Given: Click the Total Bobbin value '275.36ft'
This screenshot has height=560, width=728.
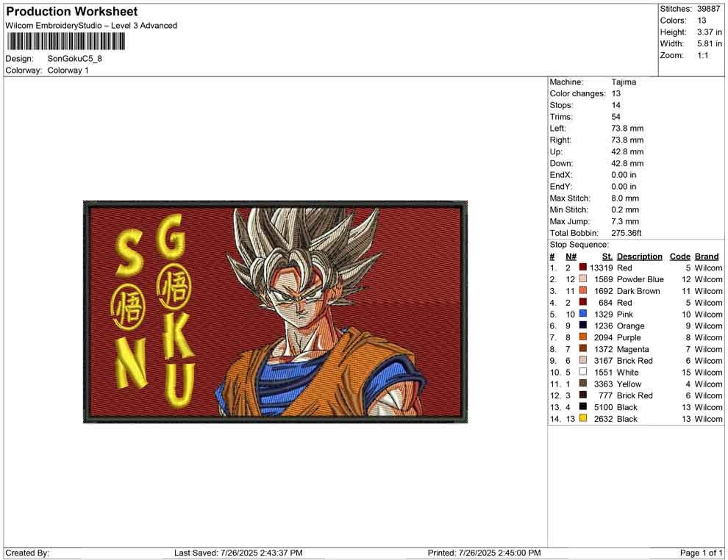Looking at the screenshot, I should pos(627,233).
